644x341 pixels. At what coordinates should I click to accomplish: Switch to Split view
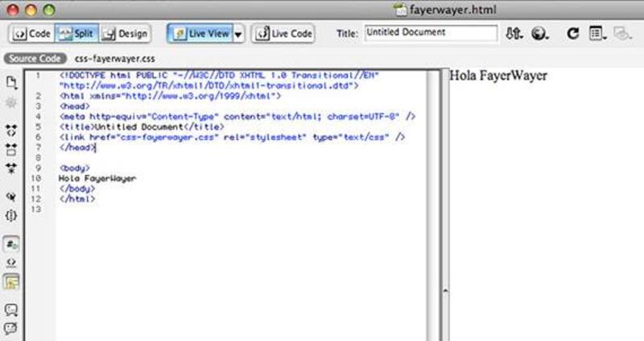tap(76, 34)
